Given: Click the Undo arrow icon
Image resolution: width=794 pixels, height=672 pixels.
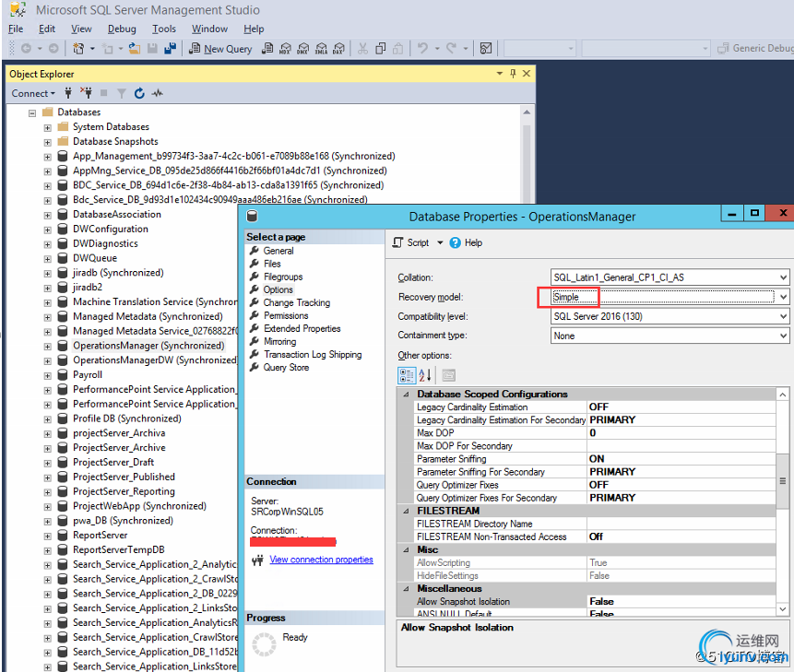Looking at the screenshot, I should pyautogui.click(x=422, y=48).
